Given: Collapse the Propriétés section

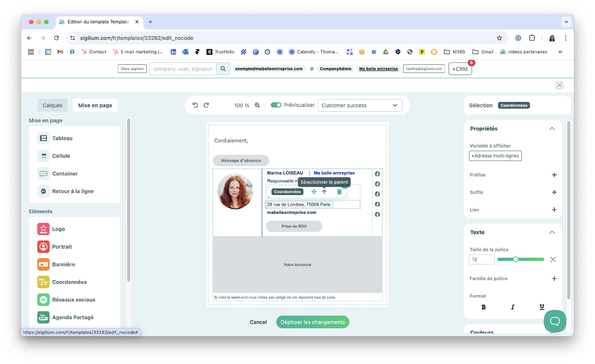Looking at the screenshot, I should [552, 128].
